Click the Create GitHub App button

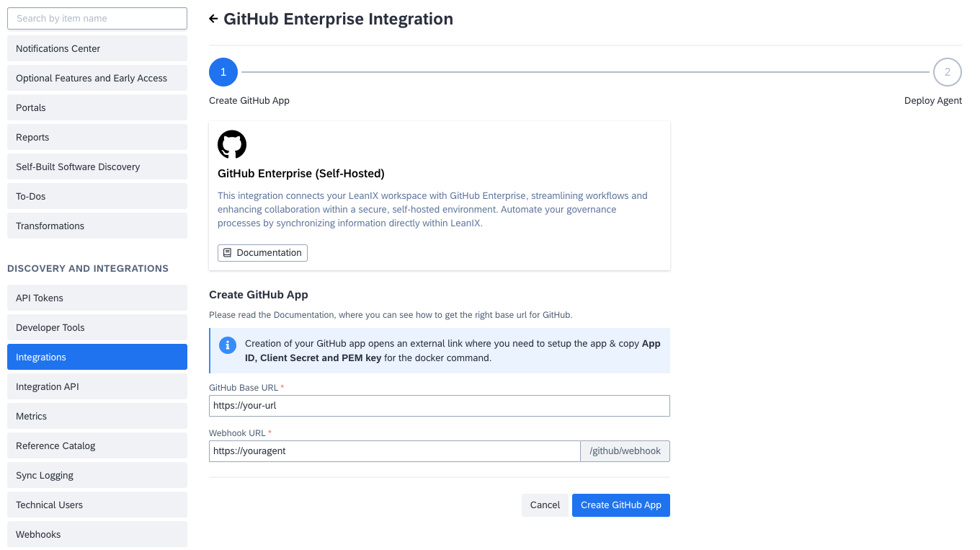coord(621,505)
